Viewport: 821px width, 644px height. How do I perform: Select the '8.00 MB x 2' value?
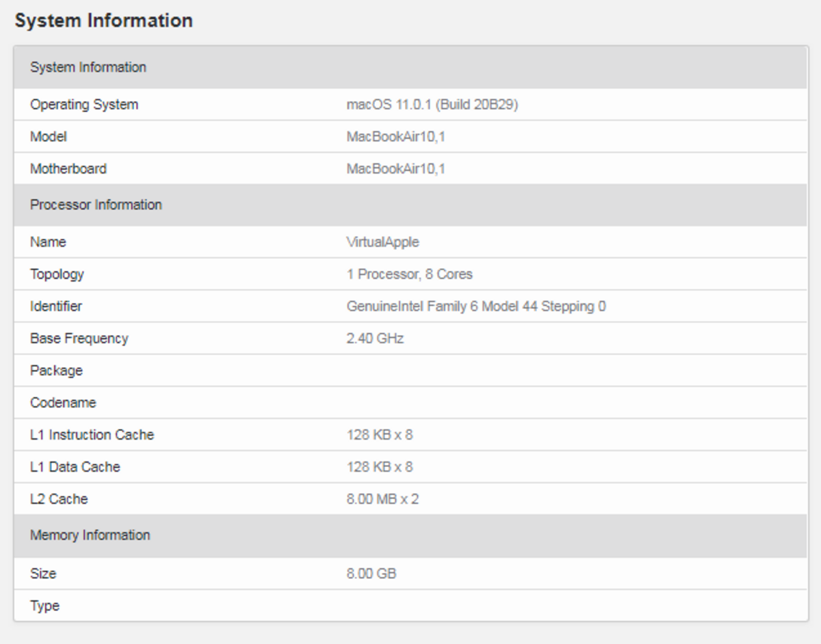[383, 499]
